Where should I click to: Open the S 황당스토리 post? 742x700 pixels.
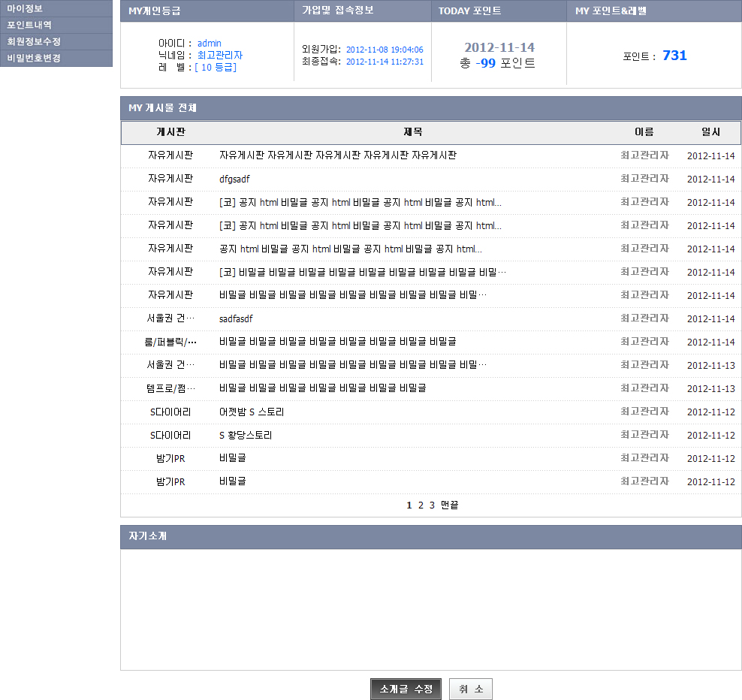tap(246, 436)
